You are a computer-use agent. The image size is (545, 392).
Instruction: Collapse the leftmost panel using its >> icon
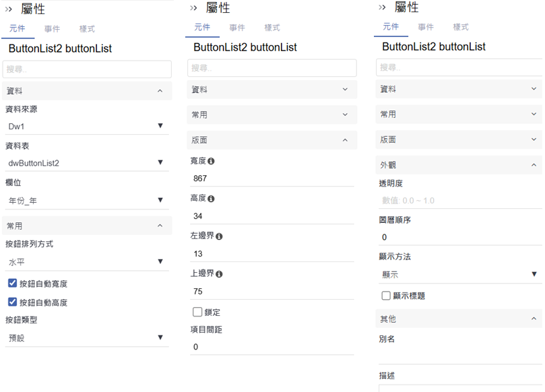pyautogui.click(x=9, y=9)
